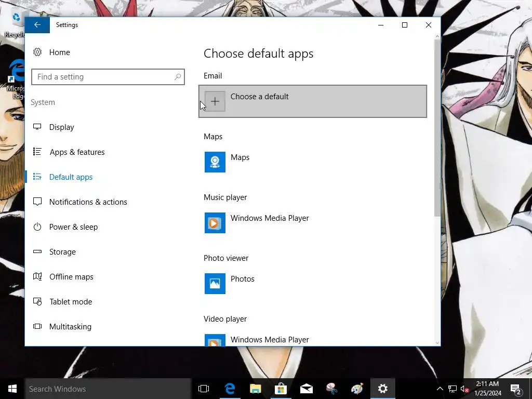Click the plus icon under Email

pos(215,101)
